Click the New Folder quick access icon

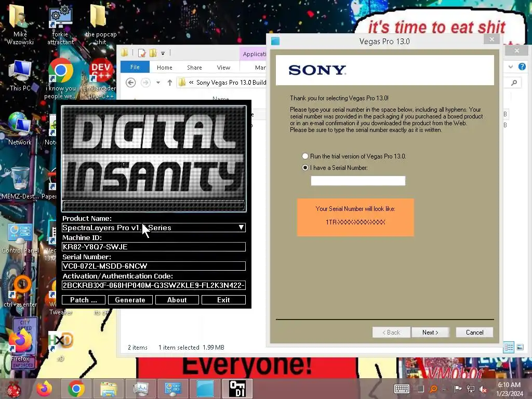[153, 53]
